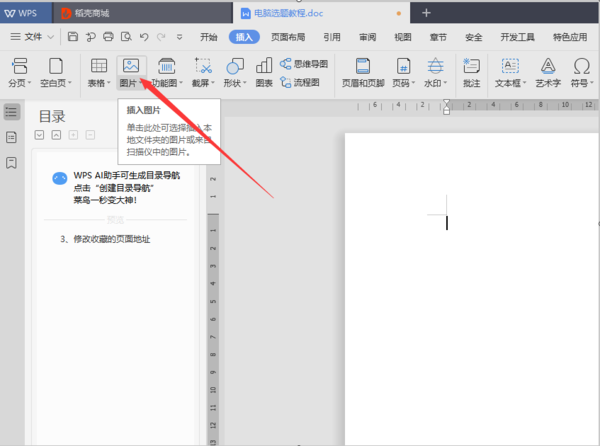Switch to the Start (开始) ribbon tab

click(x=209, y=37)
